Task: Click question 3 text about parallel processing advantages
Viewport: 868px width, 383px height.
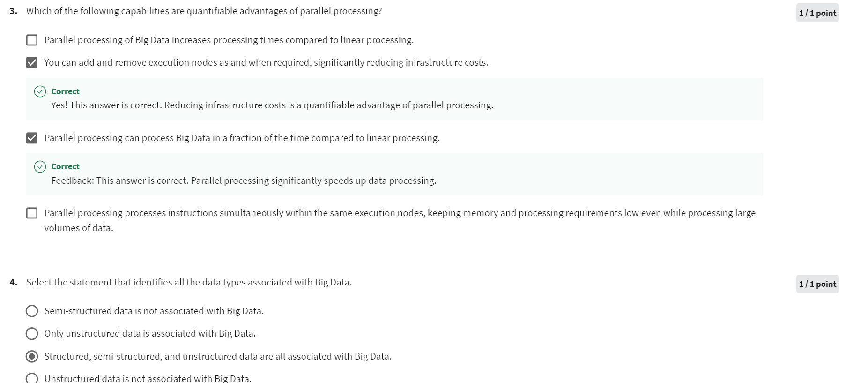Action: pyautogui.click(x=204, y=11)
